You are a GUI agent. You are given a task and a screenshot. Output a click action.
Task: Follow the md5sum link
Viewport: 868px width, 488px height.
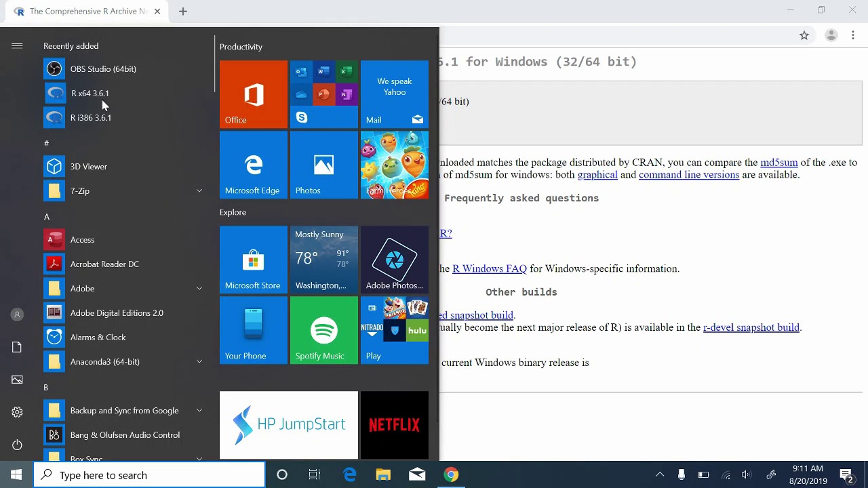point(779,163)
